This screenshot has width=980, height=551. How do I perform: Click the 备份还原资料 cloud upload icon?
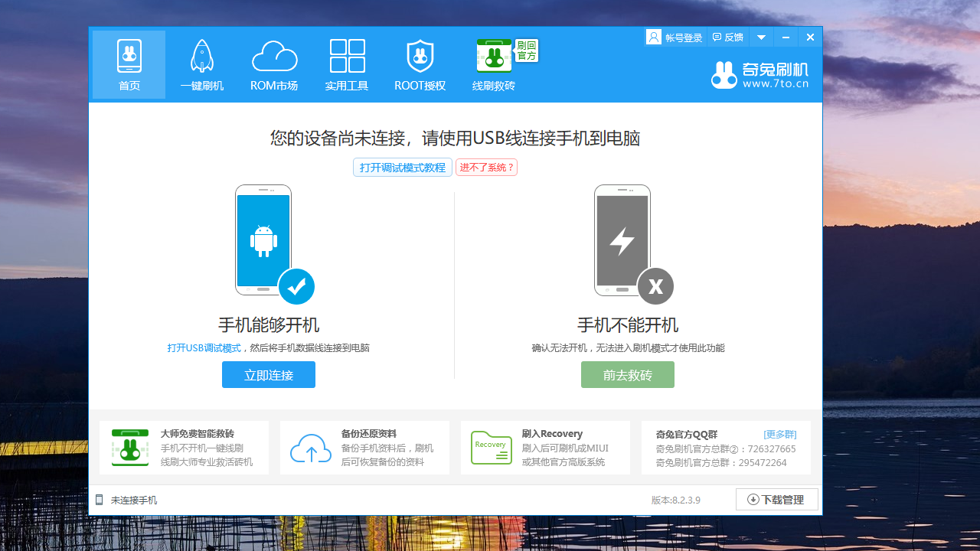311,448
